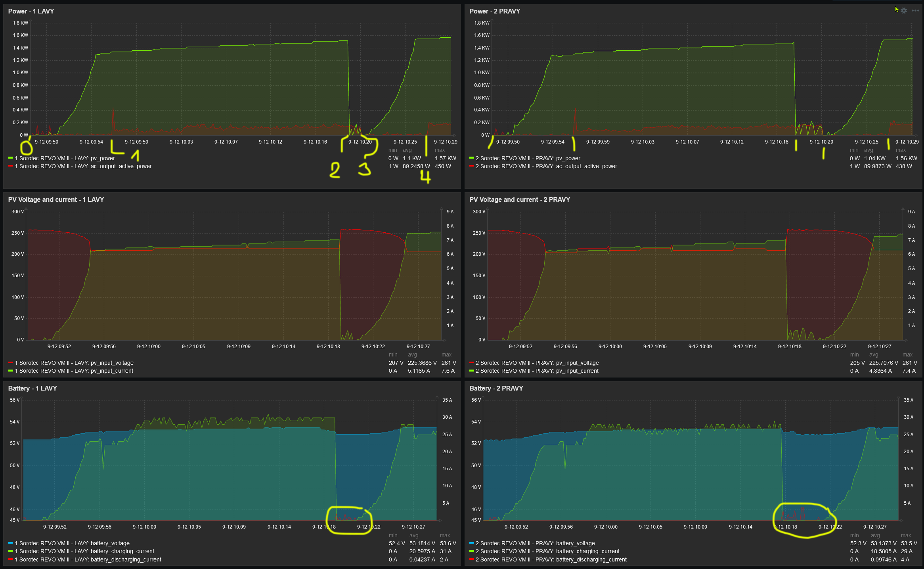The width and height of the screenshot is (924, 569).
Task: Click LAVY ac_output_active_power legend text
Action: [x=83, y=166]
